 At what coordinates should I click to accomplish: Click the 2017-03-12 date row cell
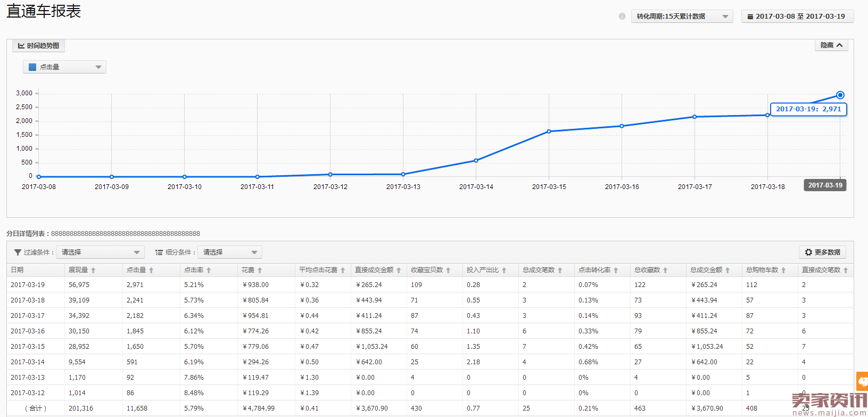[x=28, y=393]
